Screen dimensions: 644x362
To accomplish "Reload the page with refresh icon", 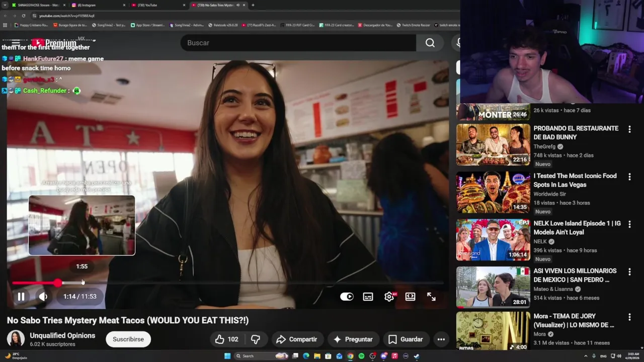I will (x=23, y=16).
